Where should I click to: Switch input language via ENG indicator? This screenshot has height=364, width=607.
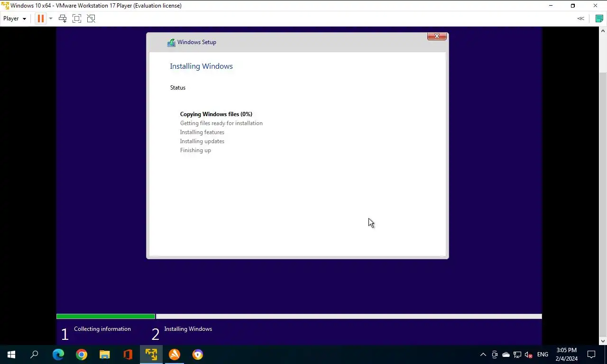(x=543, y=355)
